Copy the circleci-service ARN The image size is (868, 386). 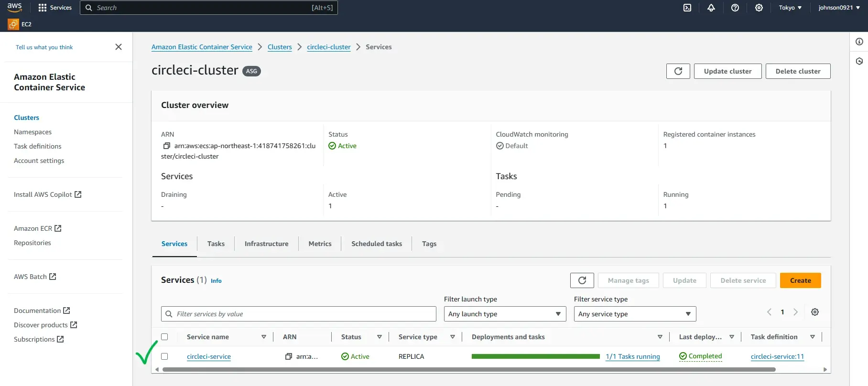(289, 356)
